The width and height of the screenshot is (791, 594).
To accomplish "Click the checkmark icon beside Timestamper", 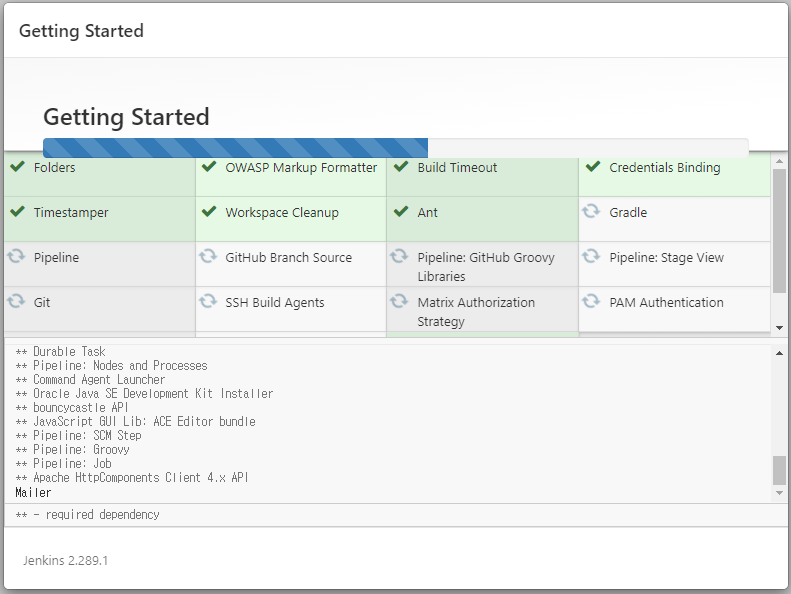I will tap(18, 211).
